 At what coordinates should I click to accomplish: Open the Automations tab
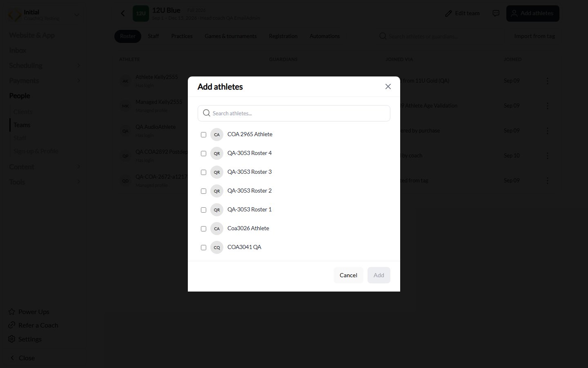(x=325, y=36)
